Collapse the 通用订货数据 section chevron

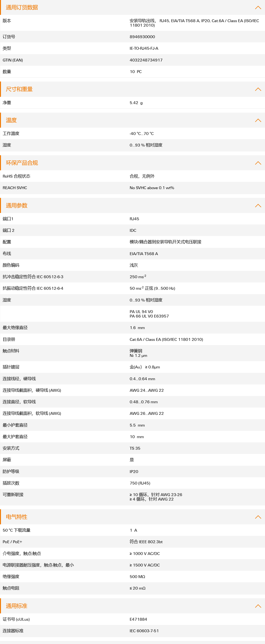click(258, 8)
